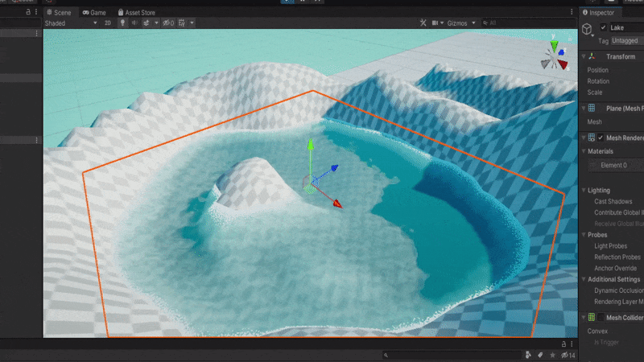Open the Asset Store tab

point(137,13)
